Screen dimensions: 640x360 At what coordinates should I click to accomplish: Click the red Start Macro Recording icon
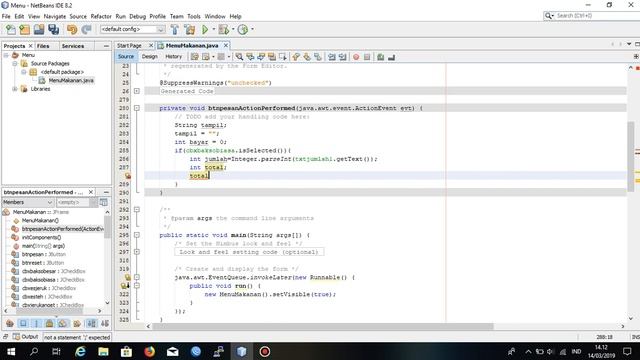(x=356, y=57)
